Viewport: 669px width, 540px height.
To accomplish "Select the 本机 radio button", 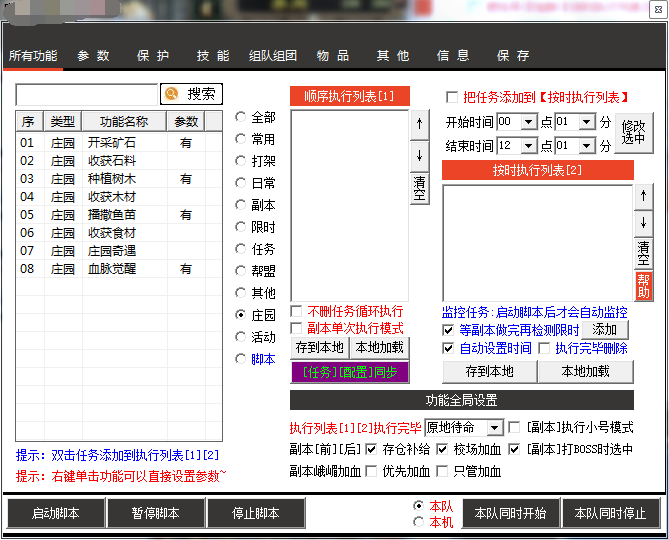I will tap(419, 522).
